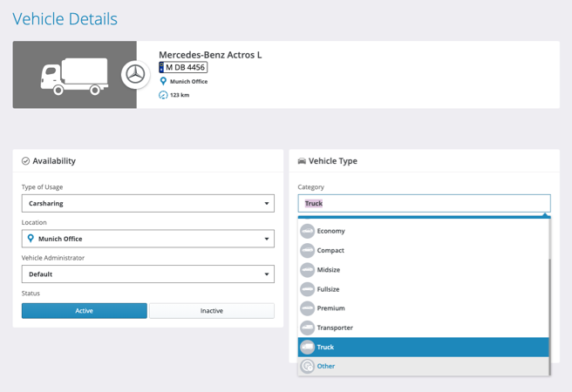Choose Compact from the category list

(423, 250)
